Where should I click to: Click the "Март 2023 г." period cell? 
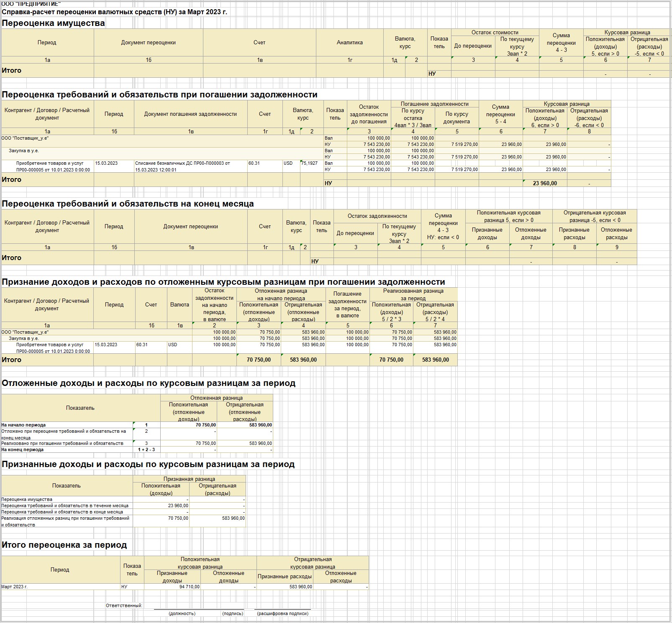(15, 587)
